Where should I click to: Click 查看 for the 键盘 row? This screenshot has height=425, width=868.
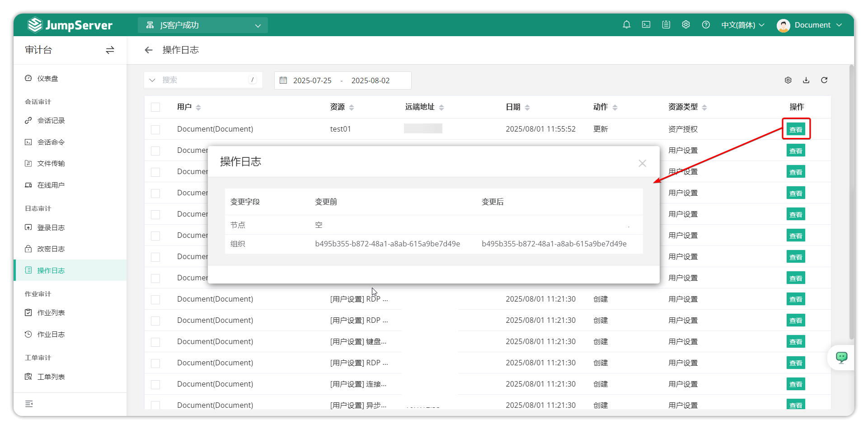796,342
